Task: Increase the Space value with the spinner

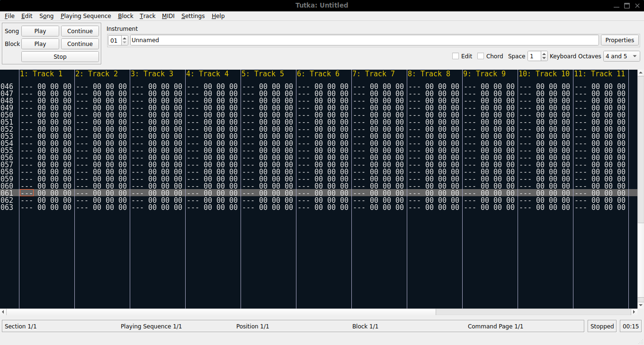Action: (x=543, y=54)
